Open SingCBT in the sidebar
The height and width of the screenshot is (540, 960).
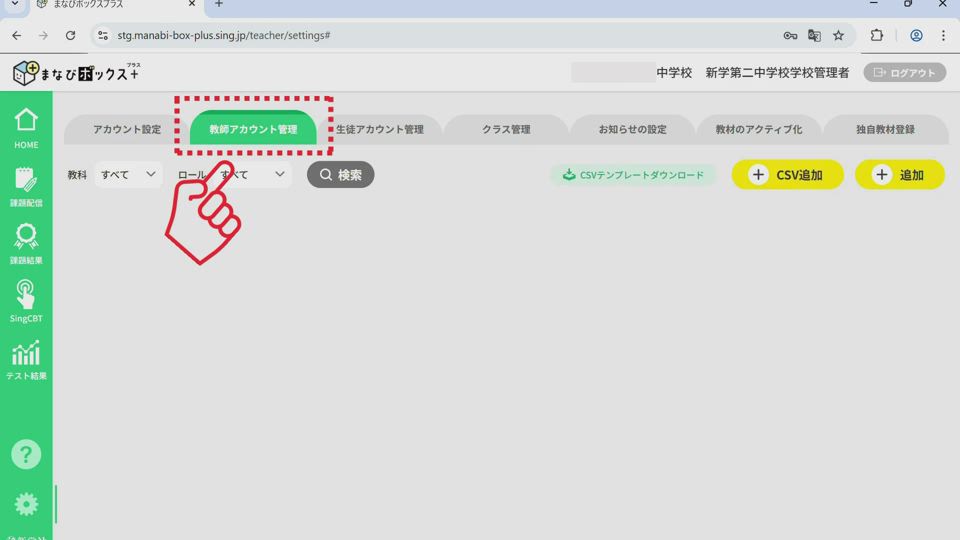point(26,301)
